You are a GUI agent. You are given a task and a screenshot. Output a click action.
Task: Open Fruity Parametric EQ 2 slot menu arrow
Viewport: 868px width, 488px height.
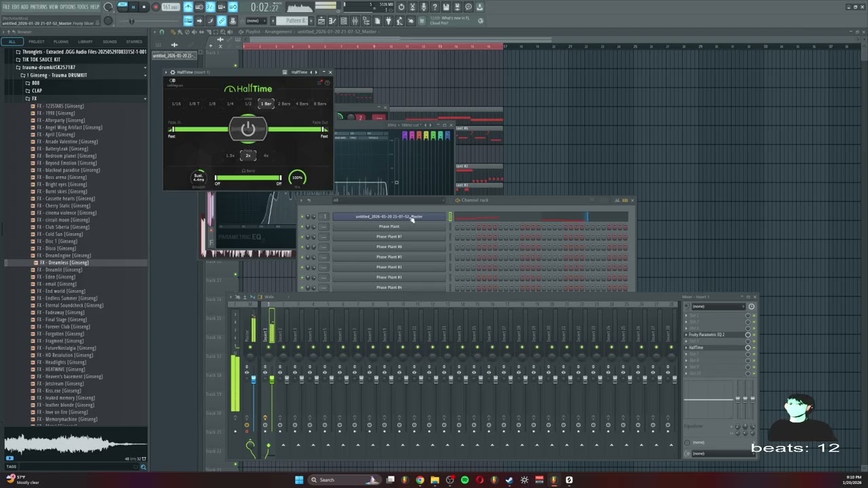[686, 335]
